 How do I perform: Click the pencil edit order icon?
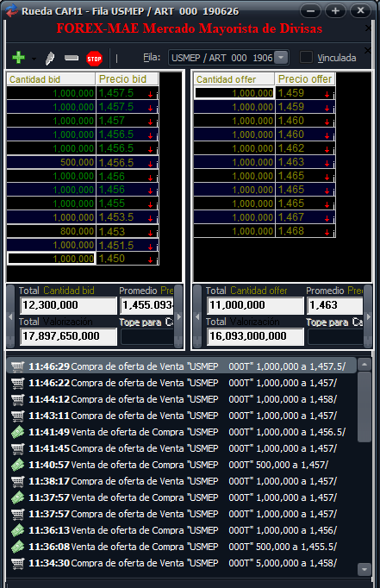[49, 59]
